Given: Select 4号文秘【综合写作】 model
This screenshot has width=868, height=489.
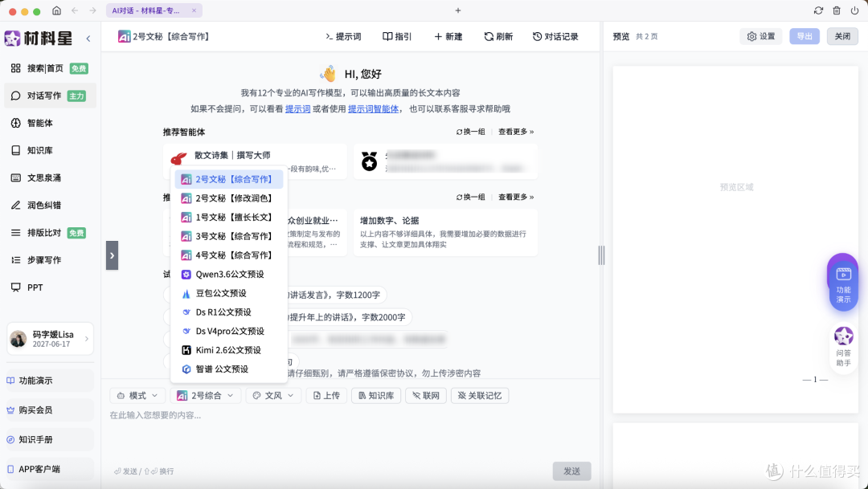Looking at the screenshot, I should [x=228, y=255].
